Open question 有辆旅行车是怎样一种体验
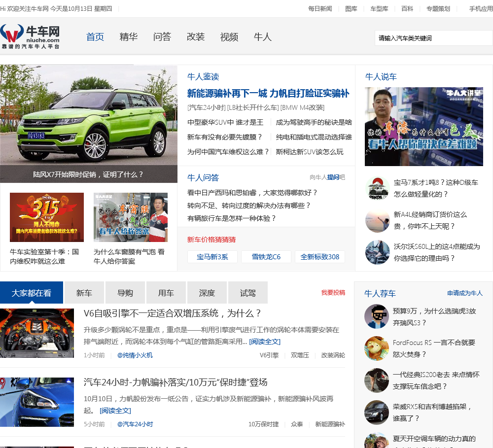The width and height of the screenshot is (493, 448). coord(232,218)
